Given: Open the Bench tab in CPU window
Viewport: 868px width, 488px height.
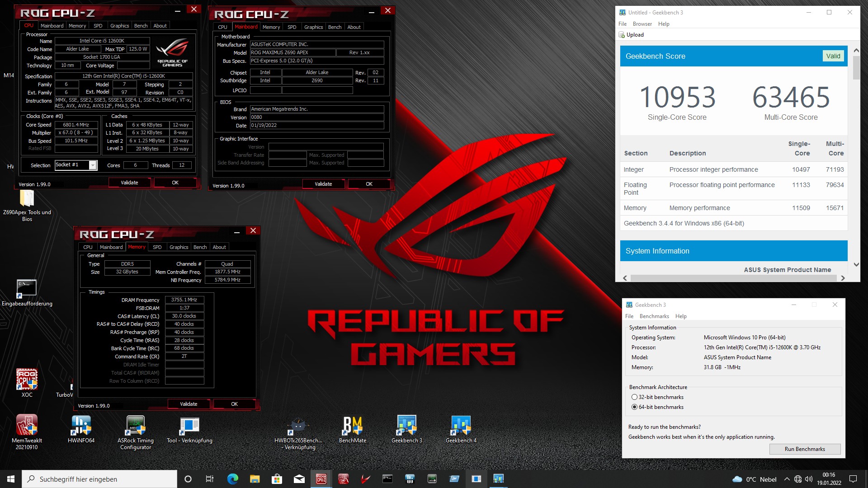Looking at the screenshot, I should click(x=141, y=26).
